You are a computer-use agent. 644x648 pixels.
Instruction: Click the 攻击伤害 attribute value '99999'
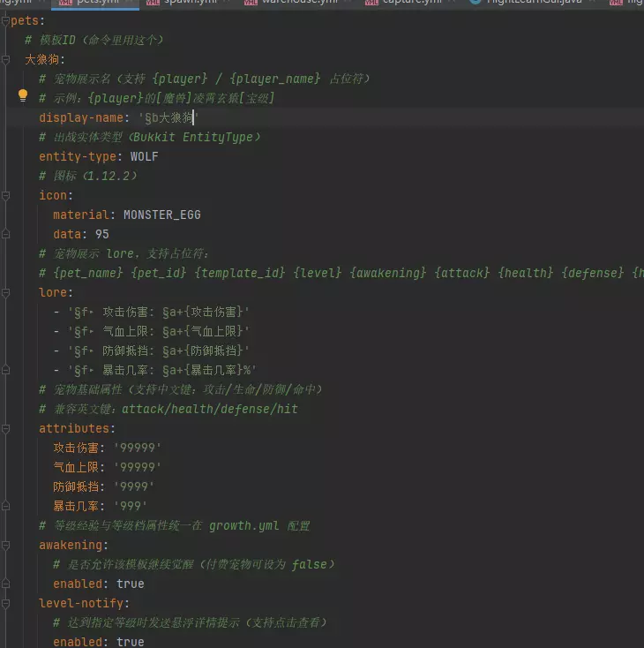point(137,448)
